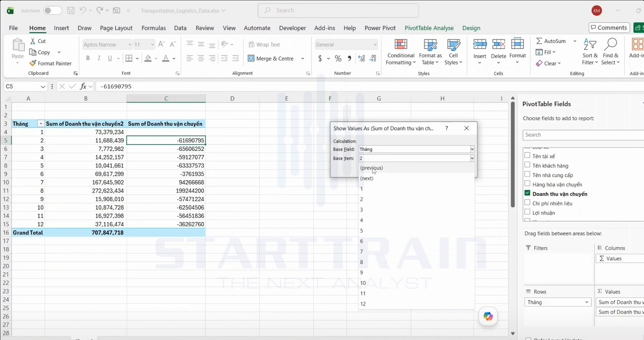
Task: Check the Tên nhà cung cấp field
Action: point(528,174)
